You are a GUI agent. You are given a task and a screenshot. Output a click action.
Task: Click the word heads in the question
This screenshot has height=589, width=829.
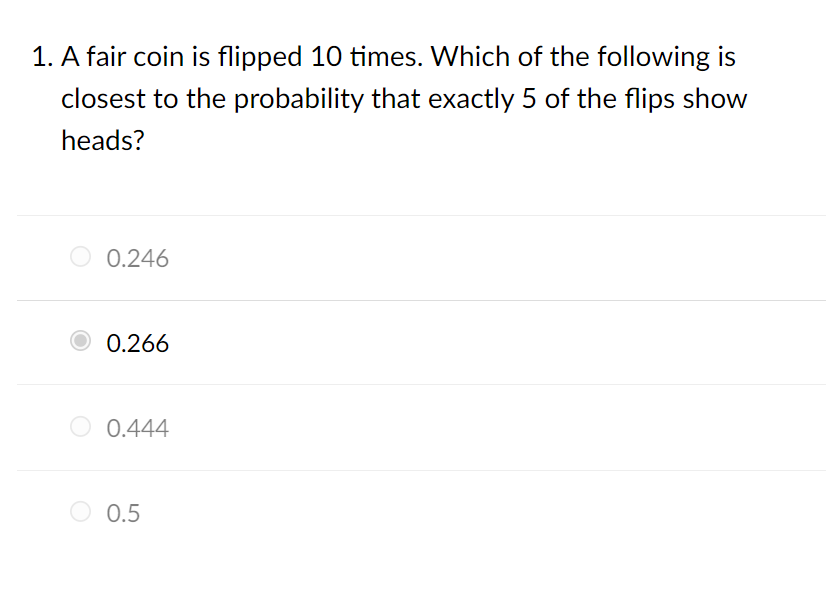click(x=99, y=140)
